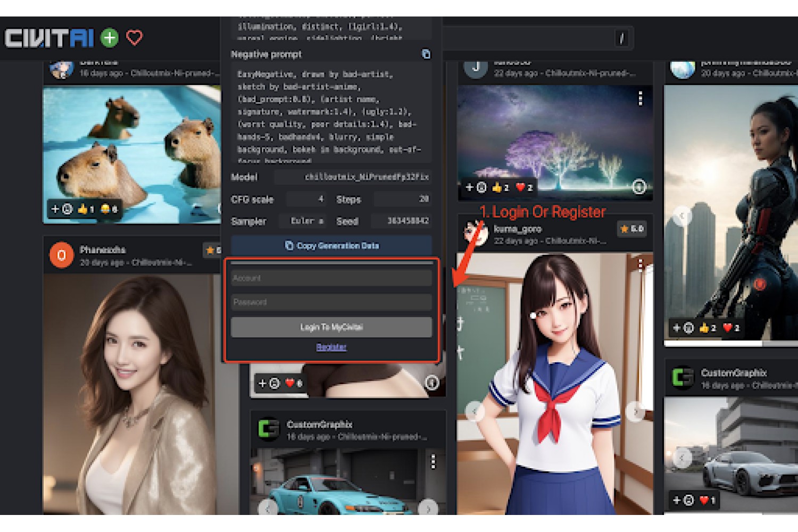Viewport: 798px width, 532px height.
Task: Open the kuma_goro username link
Action: pos(518,229)
